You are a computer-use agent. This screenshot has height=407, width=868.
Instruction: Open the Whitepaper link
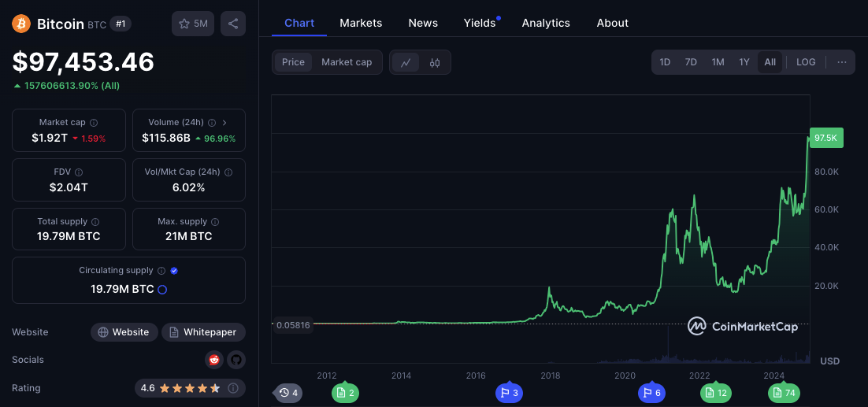point(204,332)
